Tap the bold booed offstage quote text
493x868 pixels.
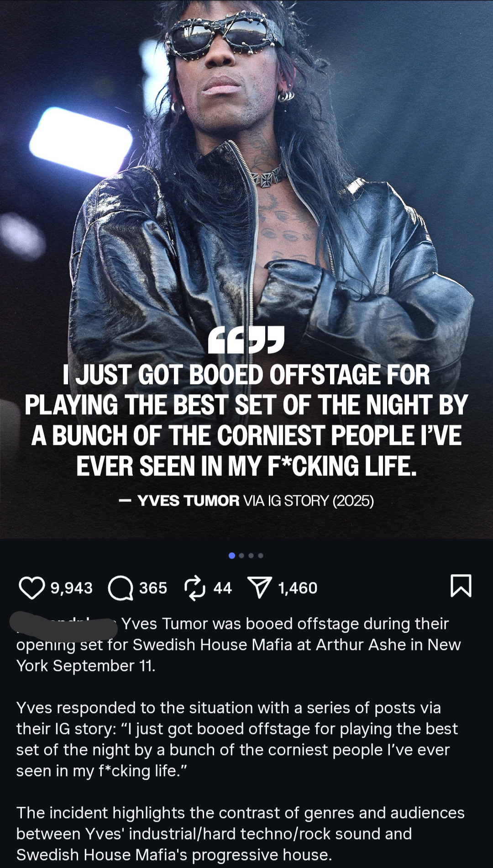(x=246, y=420)
